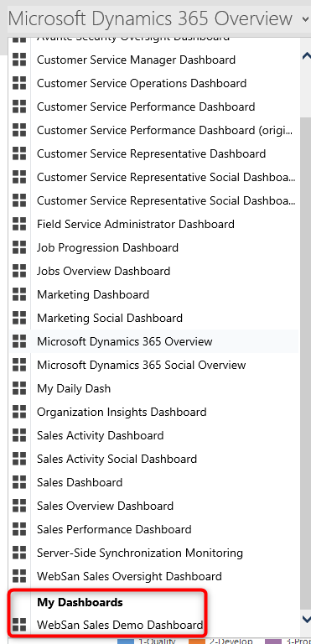This screenshot has width=311, height=644.
Task: Select Microsoft Dynamics 365 Social Overview
Action: (x=142, y=365)
